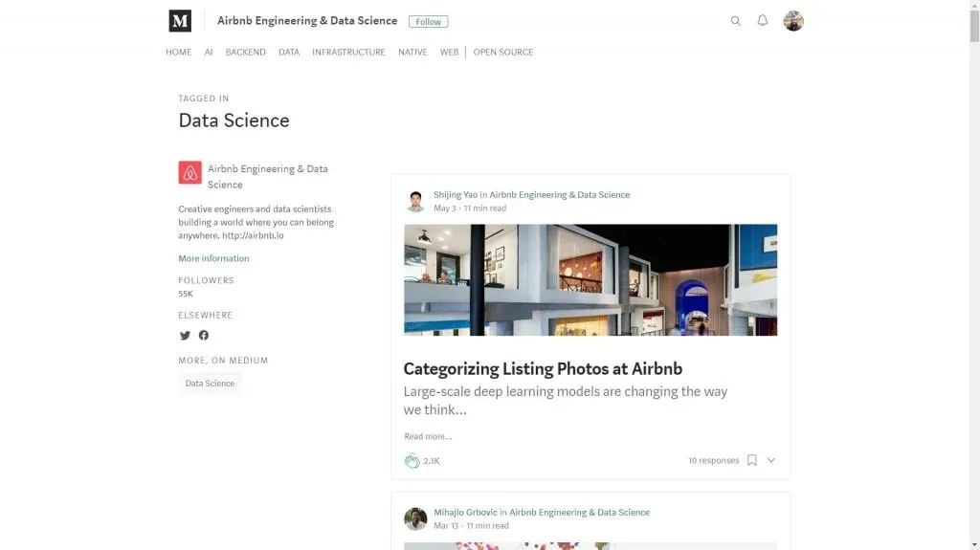
Task: Select the Data Science tag chip
Action: pyautogui.click(x=210, y=384)
